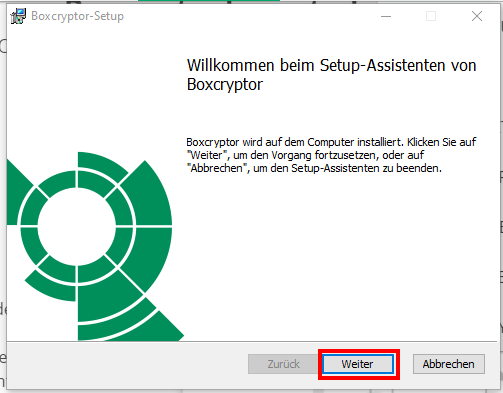Click the gray footer area left of Zurück

[x=127, y=364]
